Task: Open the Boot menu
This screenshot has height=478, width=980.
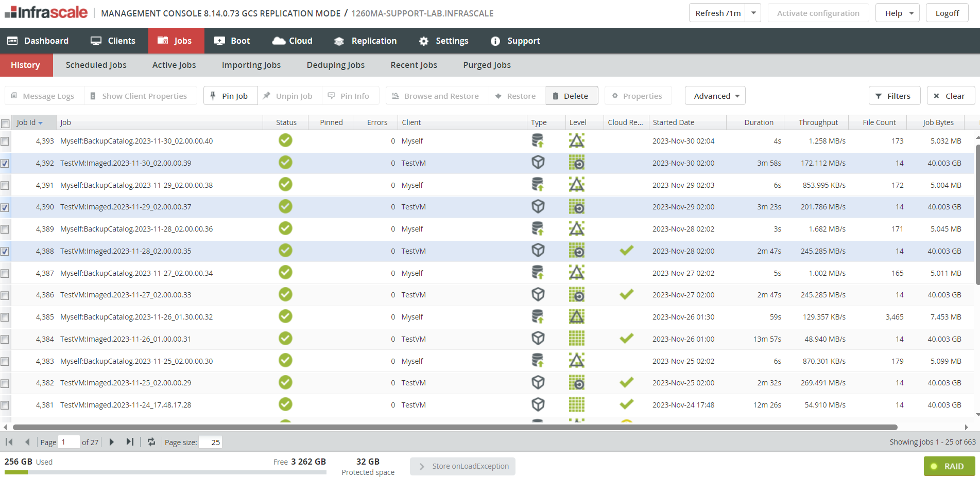Action: [232, 41]
